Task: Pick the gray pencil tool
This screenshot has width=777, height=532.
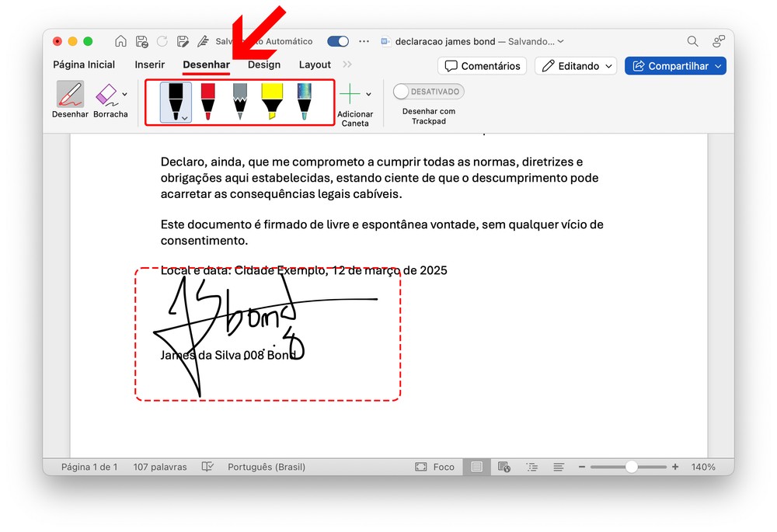Action: pyautogui.click(x=240, y=101)
